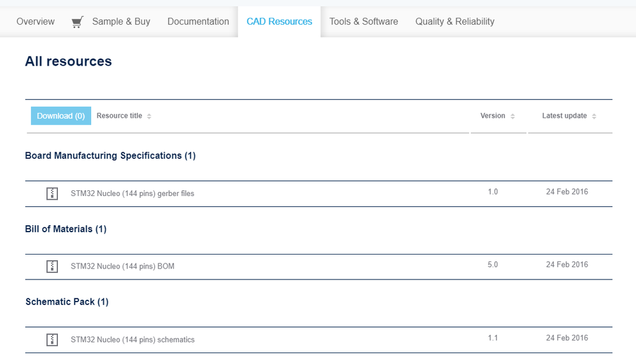Sort by Latest update column
The width and height of the screenshot is (636, 364).
click(569, 116)
